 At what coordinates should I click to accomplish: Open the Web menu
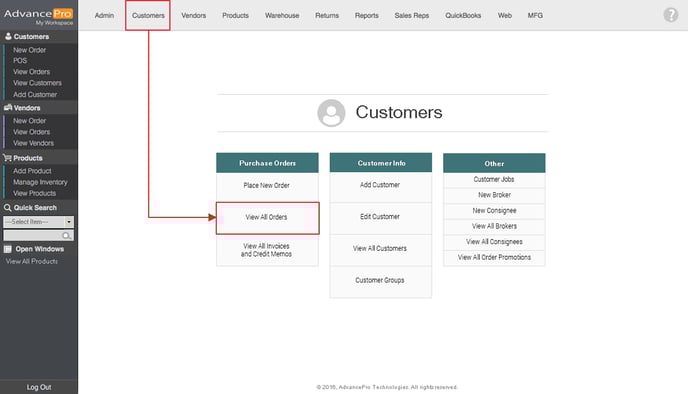(505, 15)
